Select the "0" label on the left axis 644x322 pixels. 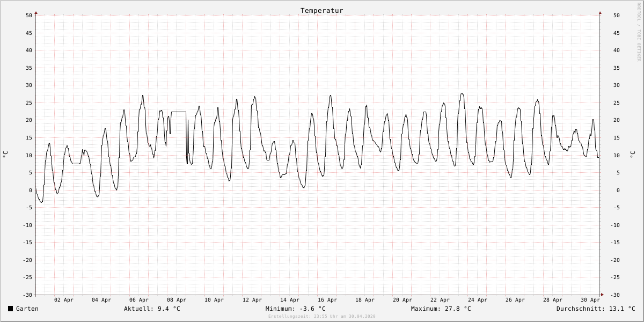[x=31, y=190]
